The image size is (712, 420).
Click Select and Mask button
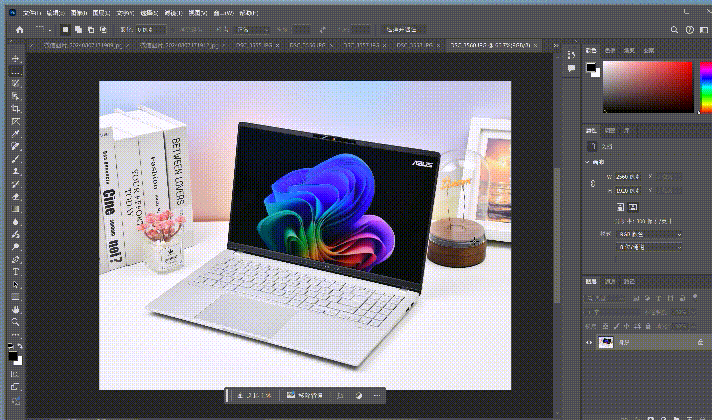click(x=402, y=30)
